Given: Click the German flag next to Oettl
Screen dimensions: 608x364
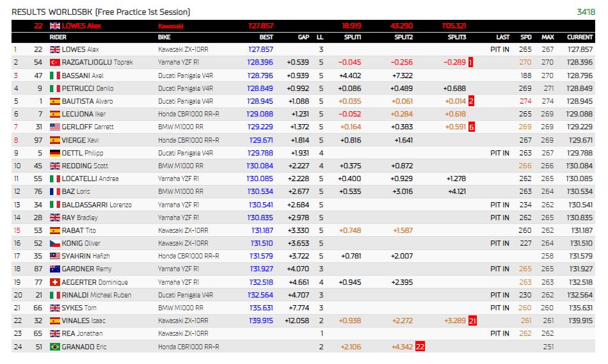Looking at the screenshot, I should tap(54, 153).
